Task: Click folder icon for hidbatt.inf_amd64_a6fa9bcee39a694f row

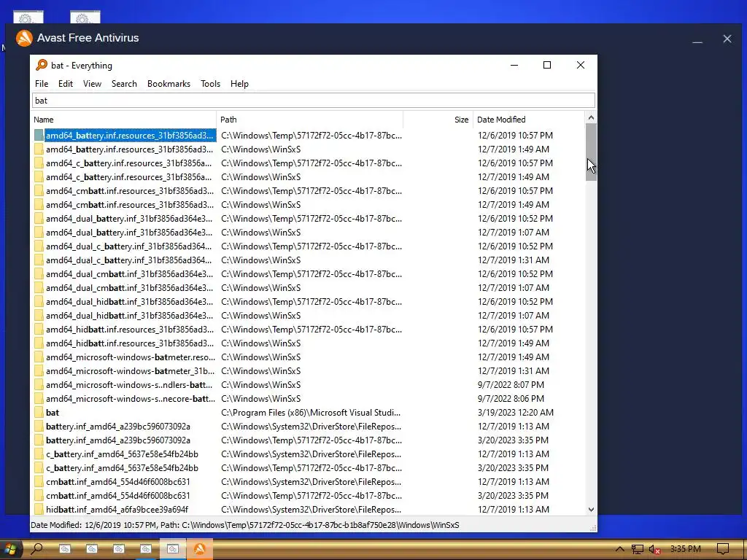Action: 39,510
